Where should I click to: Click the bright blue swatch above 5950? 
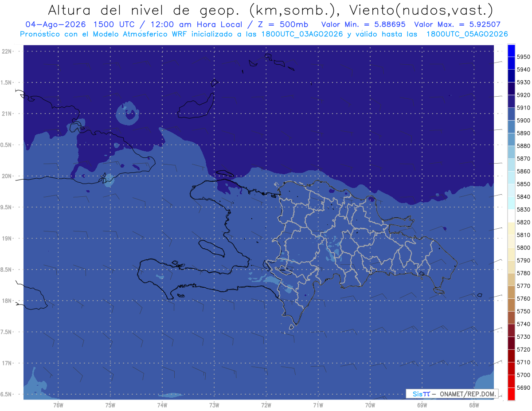click(x=511, y=51)
